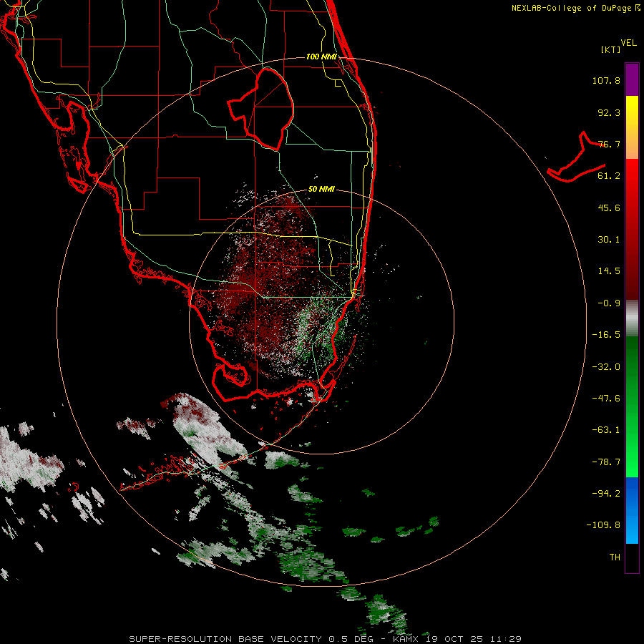Click the 50 NMI range ring label
The height and width of the screenshot is (644, 644).
click(x=321, y=190)
